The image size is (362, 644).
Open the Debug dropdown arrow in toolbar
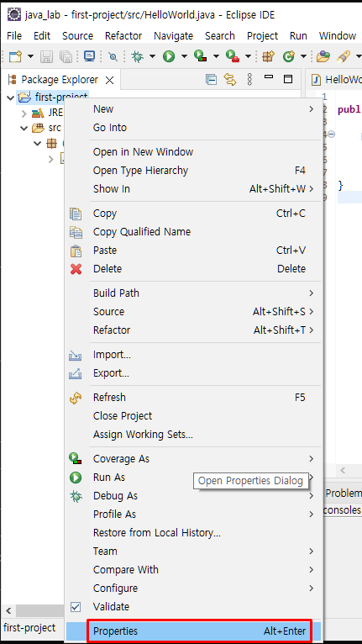click(x=152, y=56)
